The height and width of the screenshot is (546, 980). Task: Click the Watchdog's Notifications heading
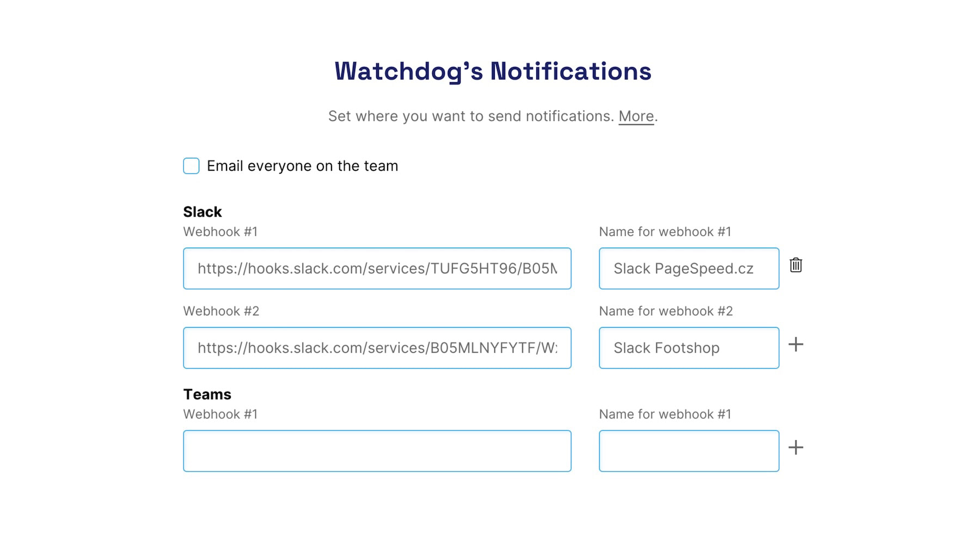tap(492, 71)
